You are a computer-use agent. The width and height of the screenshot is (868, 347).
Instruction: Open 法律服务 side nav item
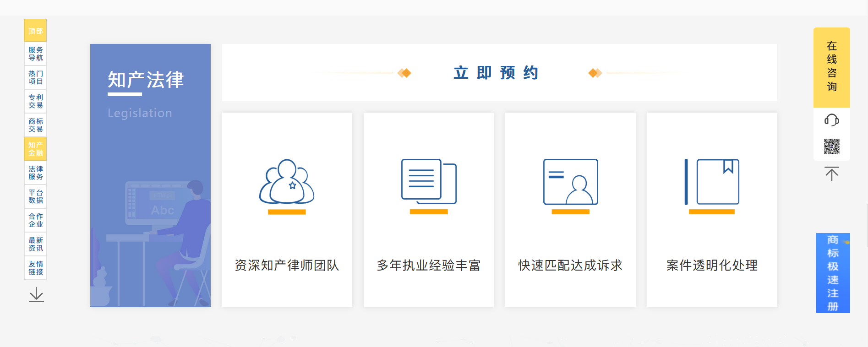click(x=35, y=173)
